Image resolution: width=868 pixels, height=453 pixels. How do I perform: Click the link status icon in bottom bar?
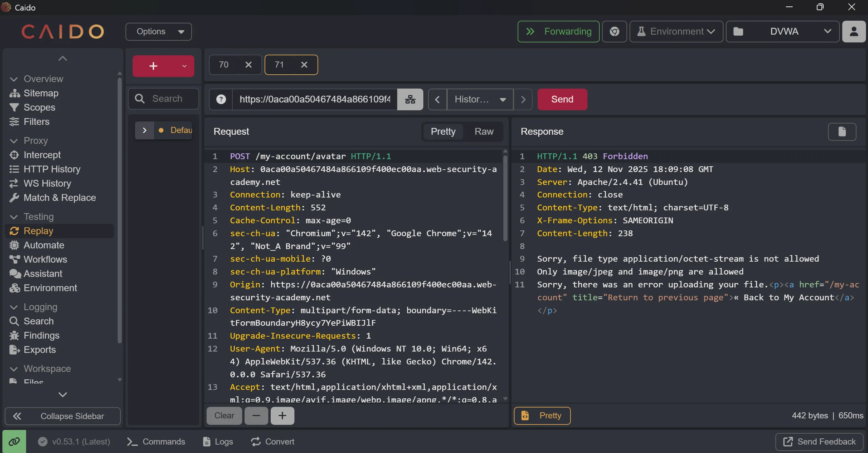pyautogui.click(x=14, y=441)
